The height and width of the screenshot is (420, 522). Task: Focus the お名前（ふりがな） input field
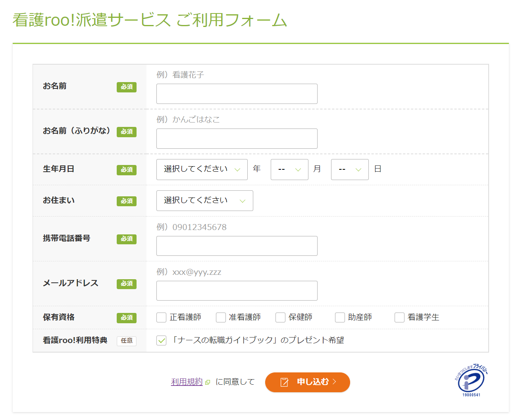[237, 138]
